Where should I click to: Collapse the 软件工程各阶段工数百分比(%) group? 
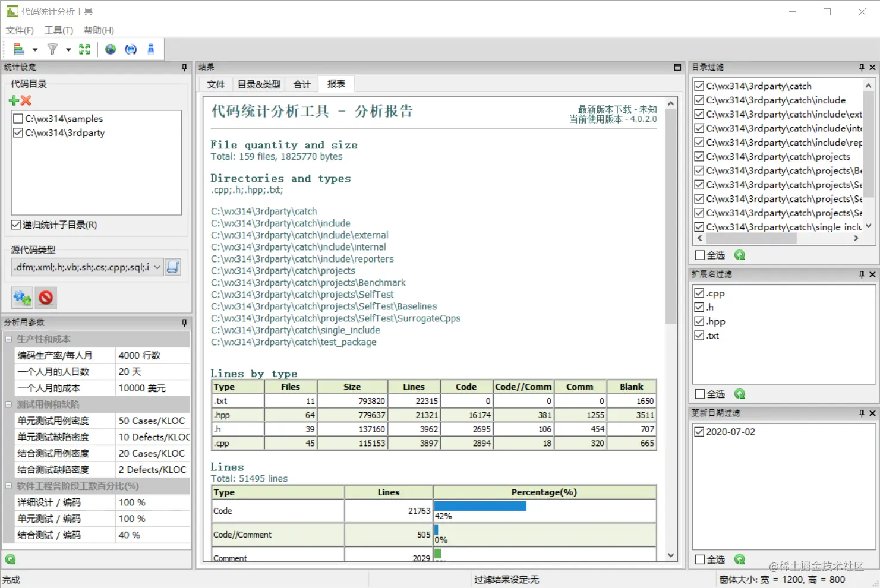click(x=8, y=486)
